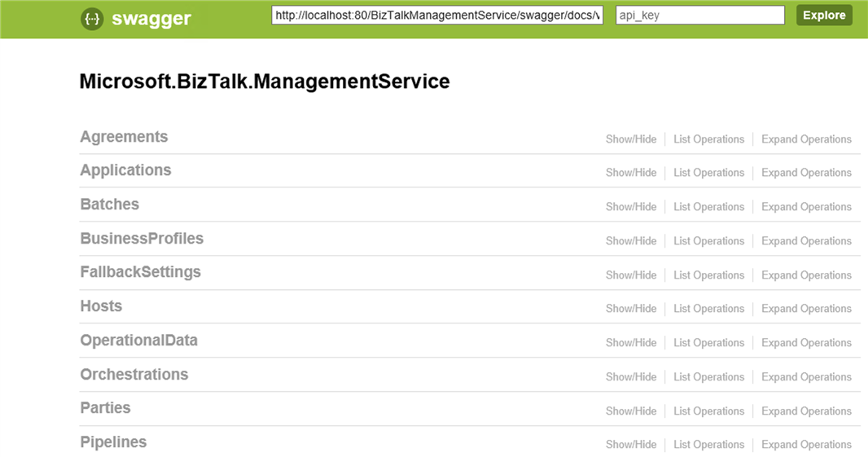The width and height of the screenshot is (868, 457).
Task: Toggle Show/Hide for BusinessProfiles
Action: (631, 241)
